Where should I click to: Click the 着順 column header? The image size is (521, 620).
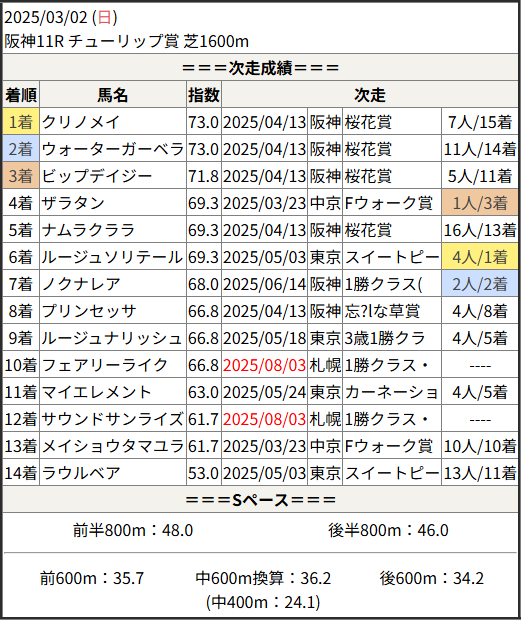click(21, 95)
